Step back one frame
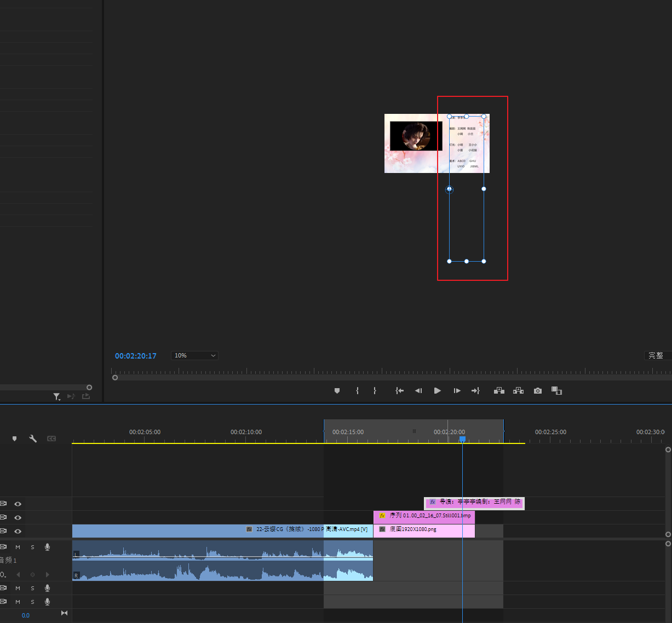 click(418, 391)
